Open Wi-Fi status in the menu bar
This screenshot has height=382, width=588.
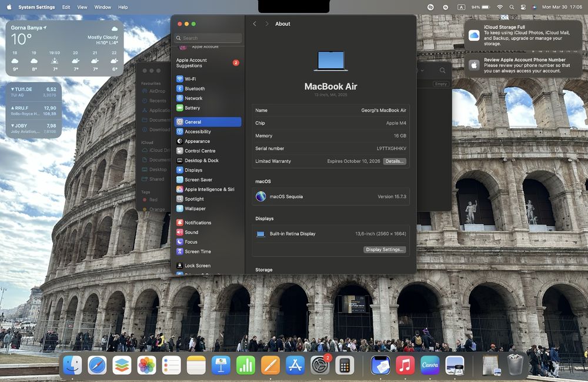[499, 7]
